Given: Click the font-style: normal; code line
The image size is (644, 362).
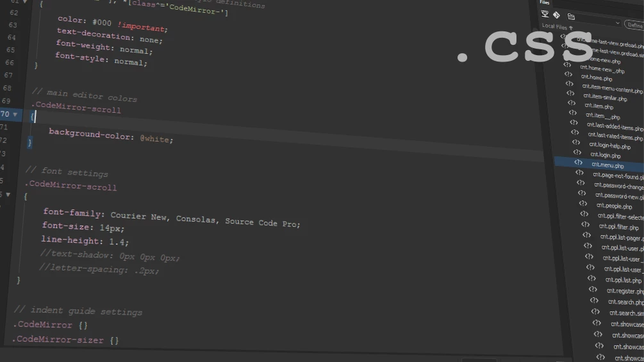Looking at the screenshot, I should click(x=101, y=59).
